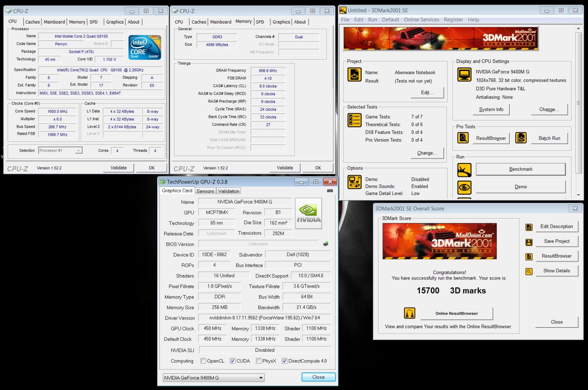Viewport: 588px width, 390px height.
Task: Click the Edit... button in Project section
Action: coord(427,92)
